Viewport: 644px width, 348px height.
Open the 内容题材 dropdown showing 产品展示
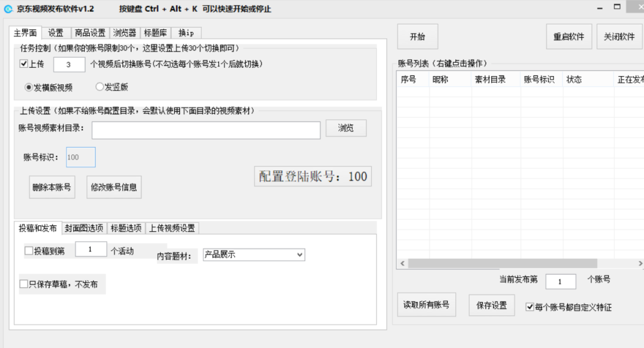click(254, 254)
